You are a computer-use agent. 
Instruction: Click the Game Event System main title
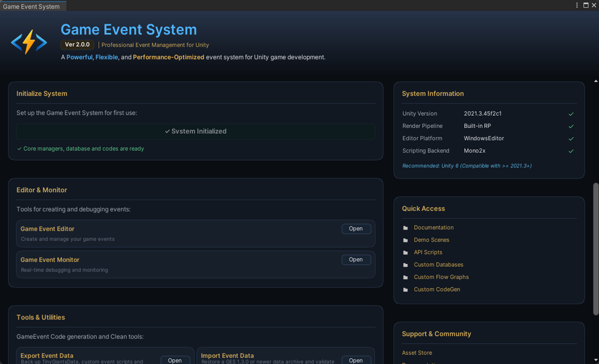(129, 29)
